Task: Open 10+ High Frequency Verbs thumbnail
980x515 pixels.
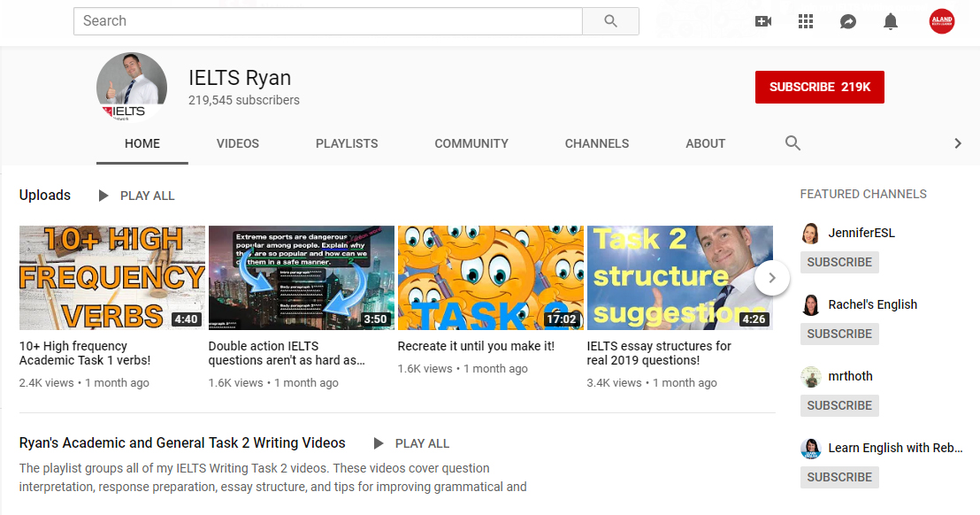Action: point(111,278)
